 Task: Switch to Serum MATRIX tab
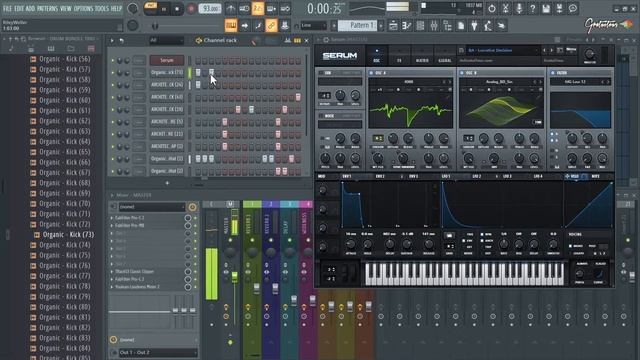[422, 56]
